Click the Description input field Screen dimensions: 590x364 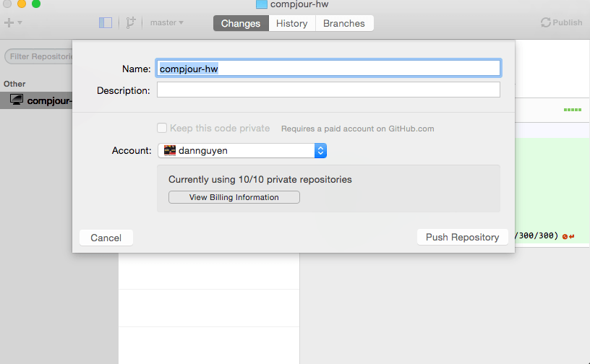click(328, 90)
